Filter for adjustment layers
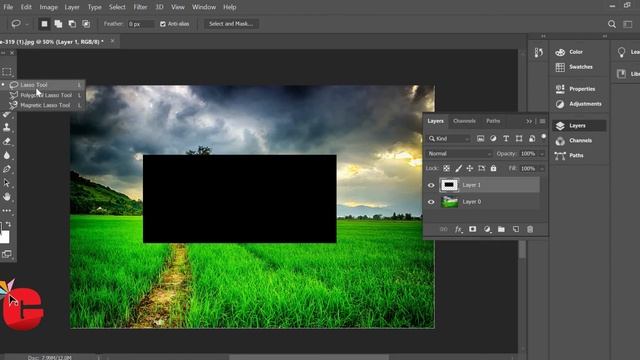Screen dimensions: 640x360 tap(493, 139)
